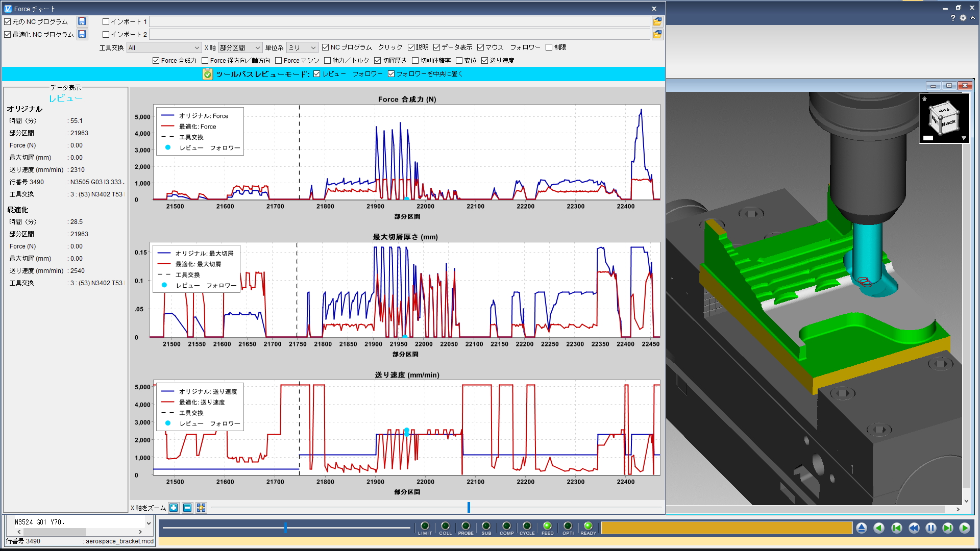This screenshot has height=551, width=980.
Task: Zoom in X axis with plus icon
Action: click(x=174, y=508)
